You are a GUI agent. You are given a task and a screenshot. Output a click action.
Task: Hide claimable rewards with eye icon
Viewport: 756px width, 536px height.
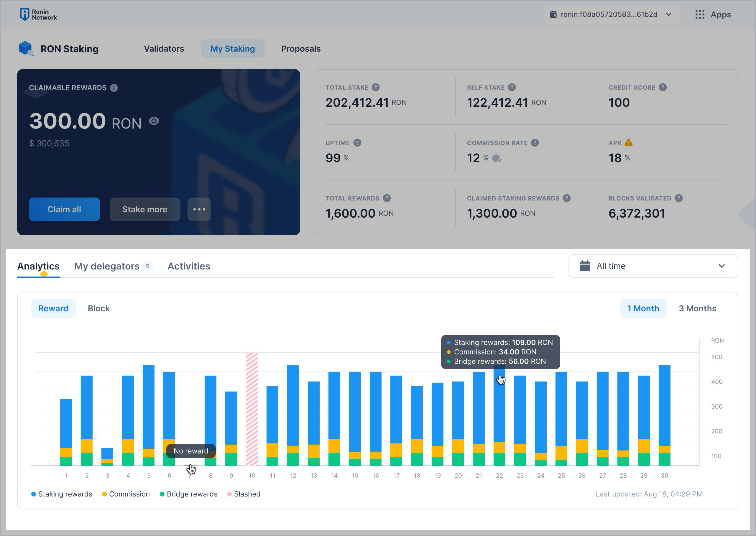pyautogui.click(x=154, y=121)
